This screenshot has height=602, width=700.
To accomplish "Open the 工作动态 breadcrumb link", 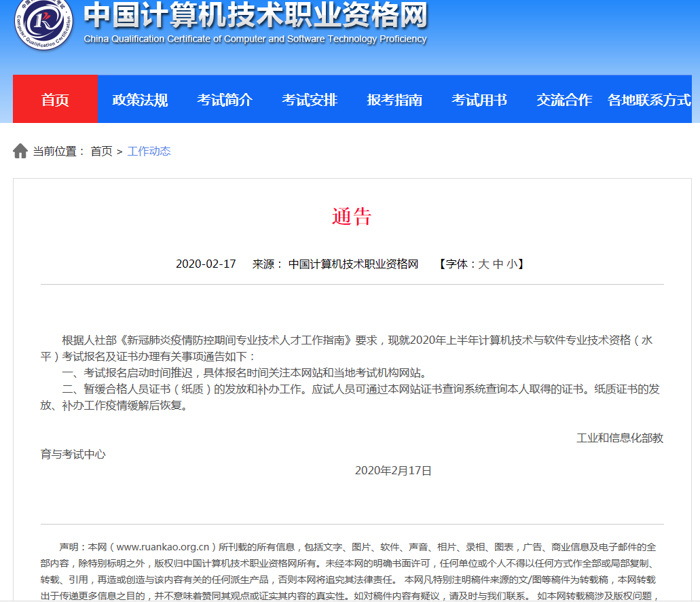I will [150, 151].
